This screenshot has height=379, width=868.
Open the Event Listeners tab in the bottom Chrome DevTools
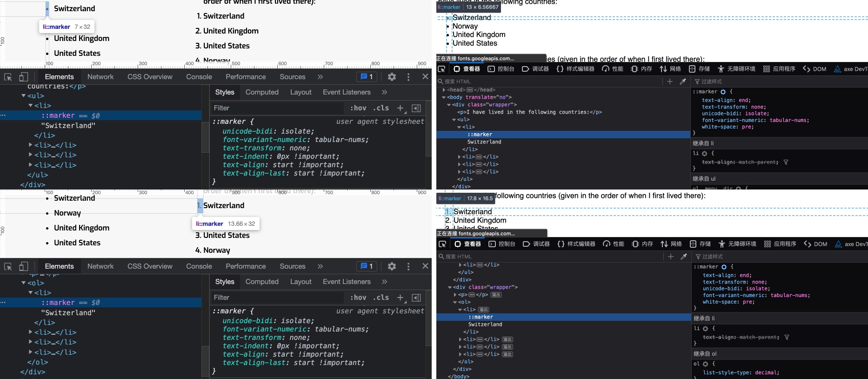347,282
